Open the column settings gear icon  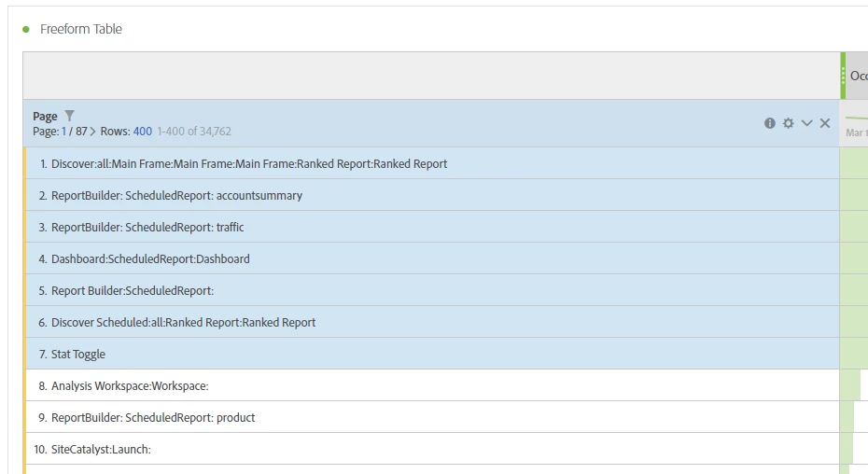tap(789, 123)
